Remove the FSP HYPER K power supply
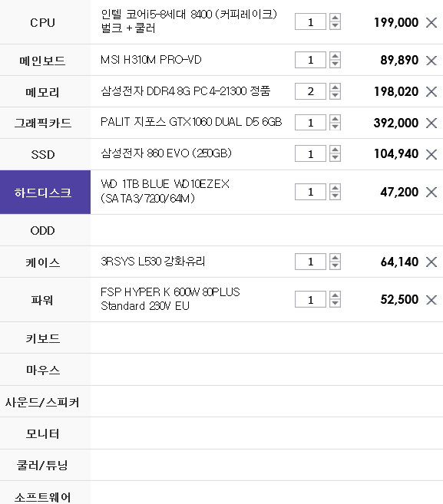 coord(431,300)
